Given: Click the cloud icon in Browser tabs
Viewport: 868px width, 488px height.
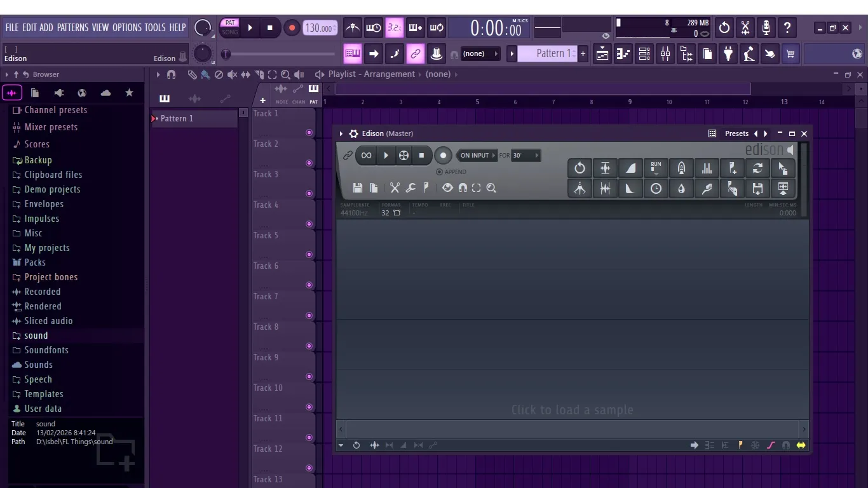Looking at the screenshot, I should 105,93.
